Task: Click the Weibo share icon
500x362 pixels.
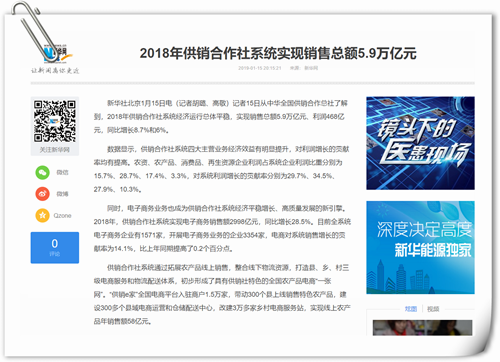Action: [43, 194]
